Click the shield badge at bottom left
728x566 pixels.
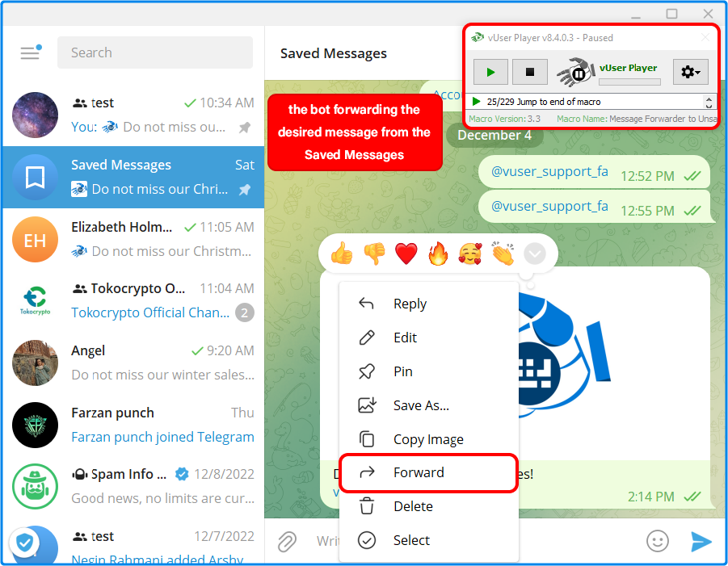pos(24,542)
